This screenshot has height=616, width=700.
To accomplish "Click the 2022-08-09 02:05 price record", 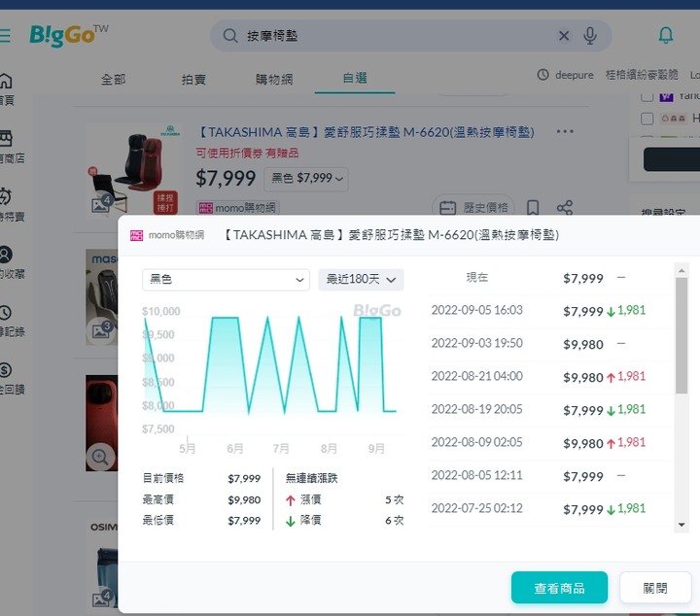I will 550,443.
